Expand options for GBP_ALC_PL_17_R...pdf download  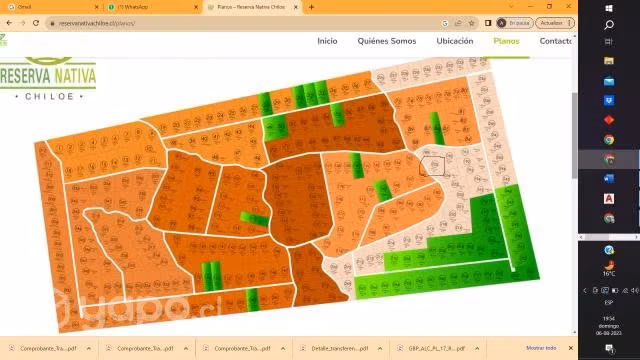pyautogui.click(x=477, y=349)
